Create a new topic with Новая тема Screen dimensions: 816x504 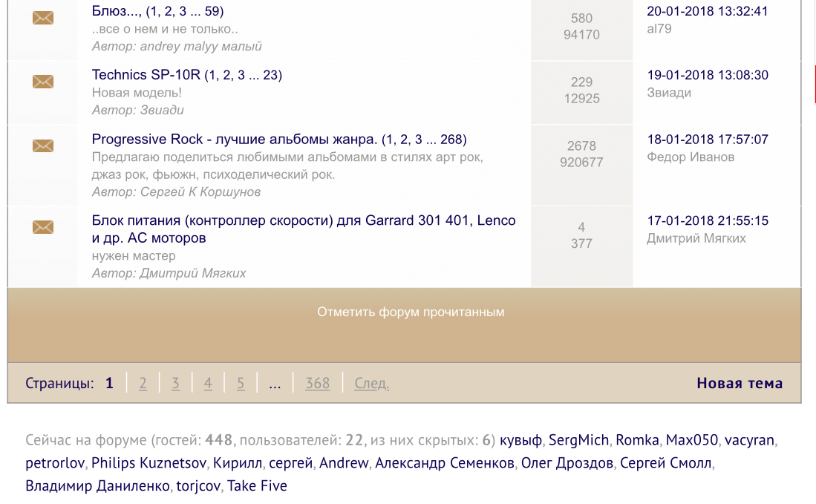(x=739, y=384)
